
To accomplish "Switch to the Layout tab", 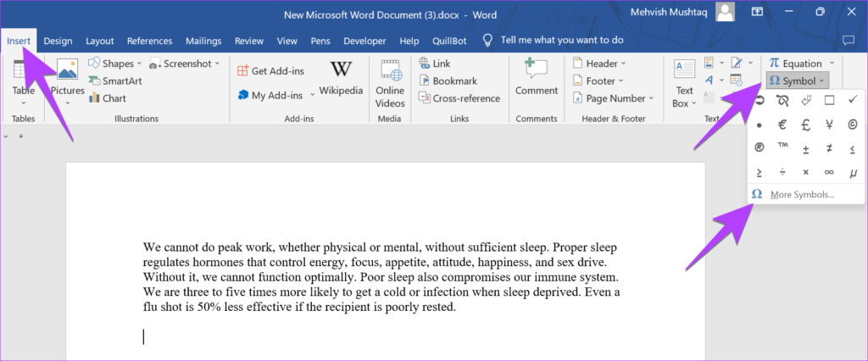I will 100,41.
